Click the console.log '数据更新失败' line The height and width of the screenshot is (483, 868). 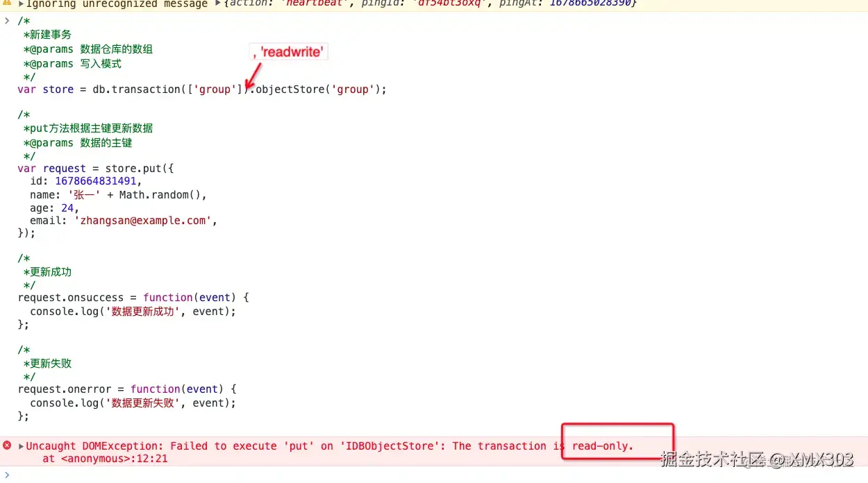(133, 403)
